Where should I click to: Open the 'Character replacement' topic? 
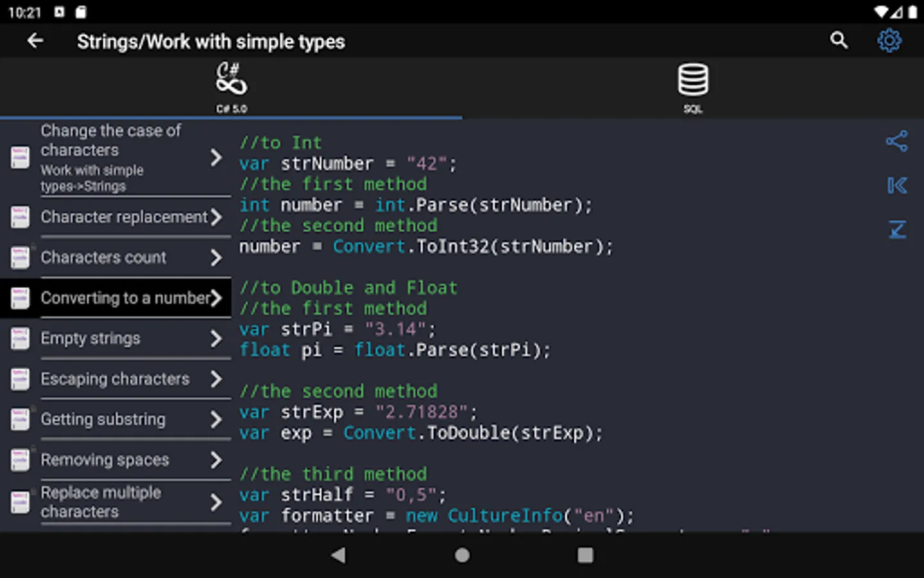click(116, 217)
